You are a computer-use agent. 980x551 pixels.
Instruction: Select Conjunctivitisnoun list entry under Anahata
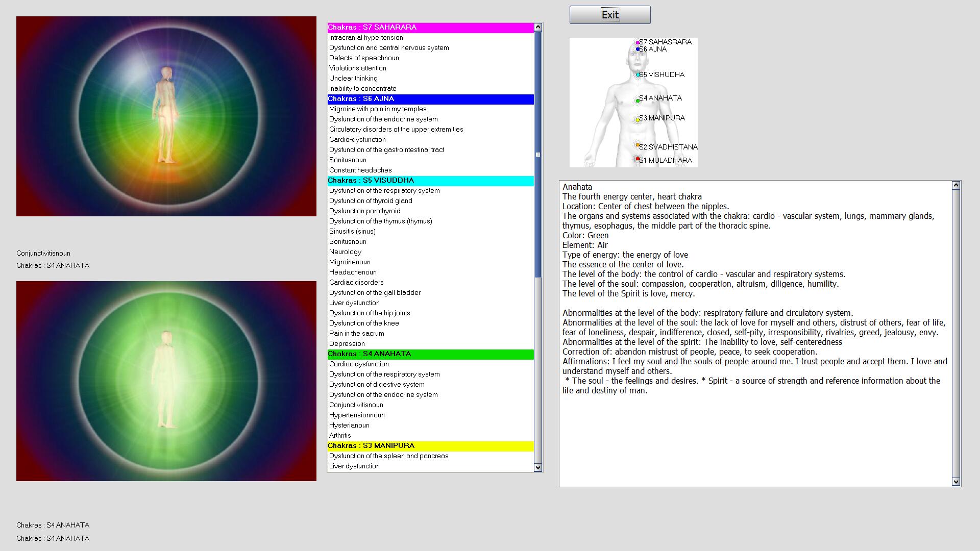pos(356,405)
